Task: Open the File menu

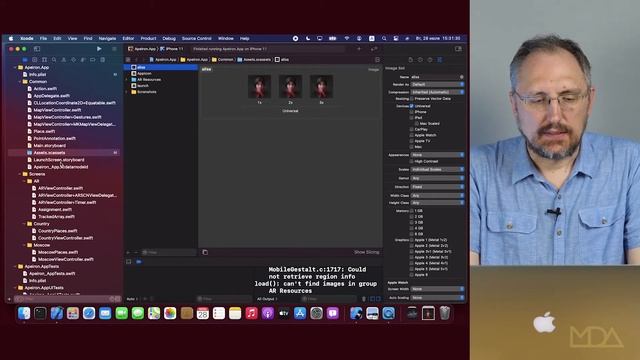Action: (43, 38)
